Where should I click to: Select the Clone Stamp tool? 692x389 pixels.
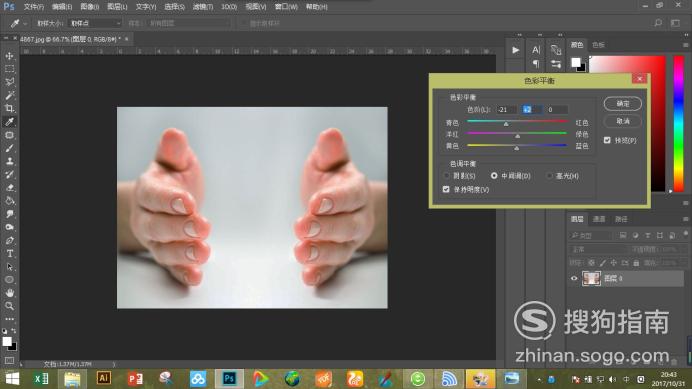click(x=9, y=162)
